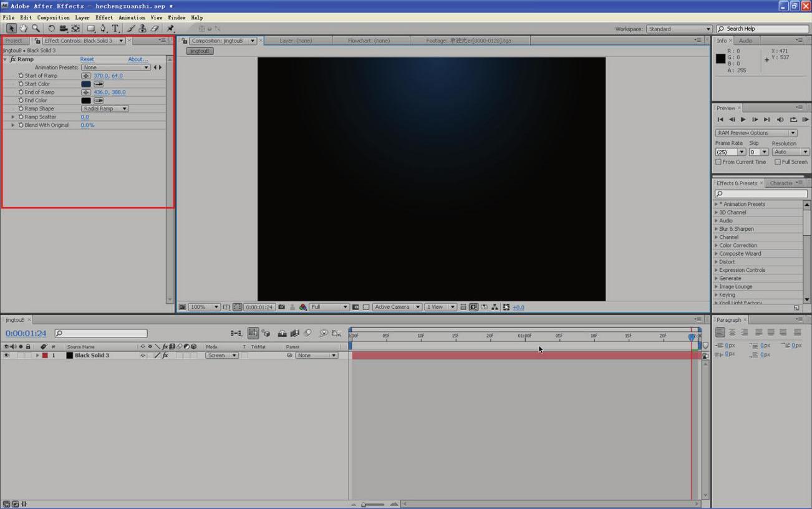The image size is (812, 509).
Task: Open the Layer menu
Action: 82,17
